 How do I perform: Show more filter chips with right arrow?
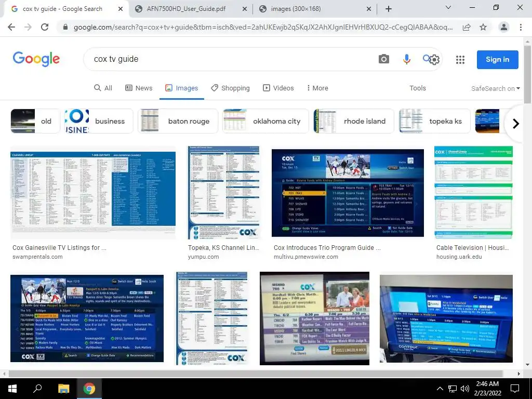coord(516,124)
